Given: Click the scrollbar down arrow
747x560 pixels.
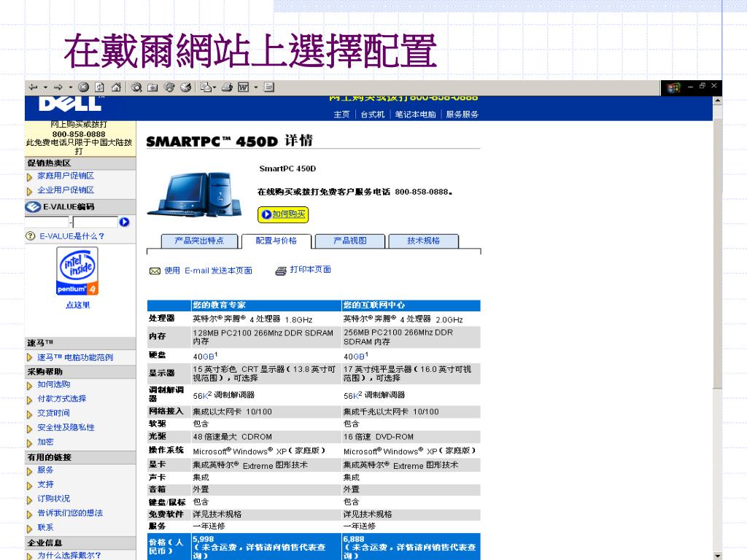Looking at the screenshot, I should pos(718,555).
